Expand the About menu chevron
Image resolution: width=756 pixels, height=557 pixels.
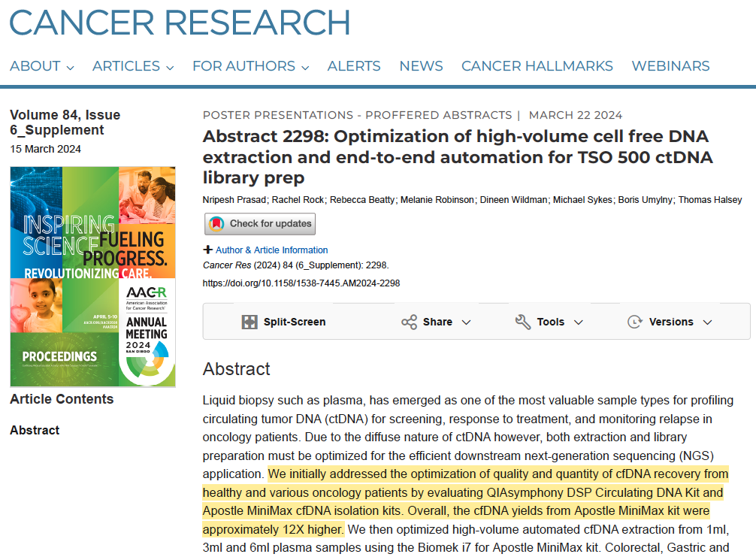tap(70, 67)
